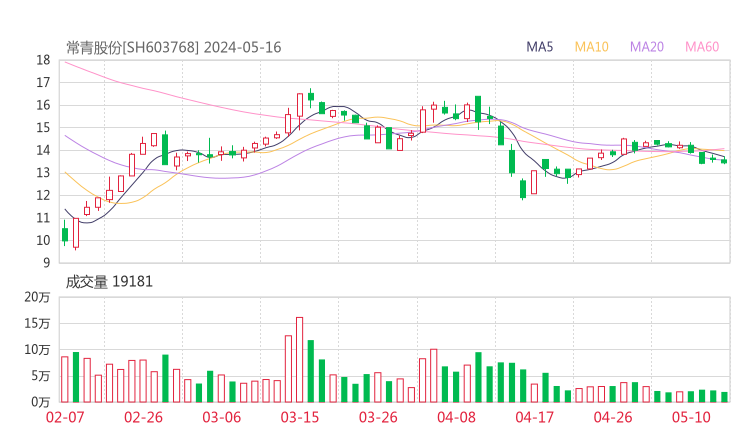Click the MA10 legend label
The height and width of the screenshot is (440, 740).
tap(591, 47)
